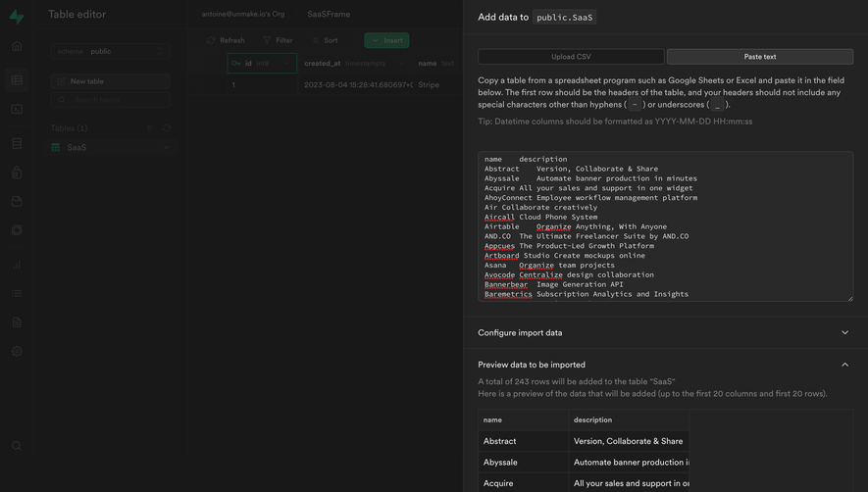The width and height of the screenshot is (868, 492).
Task: Open the Home page icon in sidebar
Action: point(17,46)
